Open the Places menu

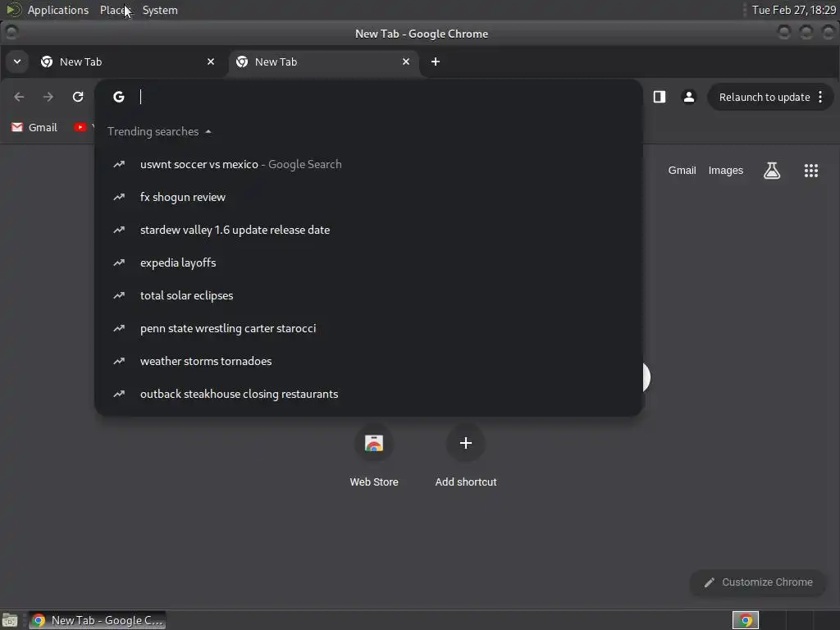pyautogui.click(x=115, y=10)
